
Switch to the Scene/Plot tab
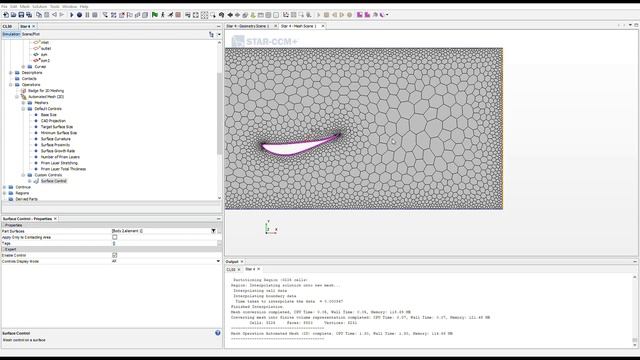tap(31, 34)
